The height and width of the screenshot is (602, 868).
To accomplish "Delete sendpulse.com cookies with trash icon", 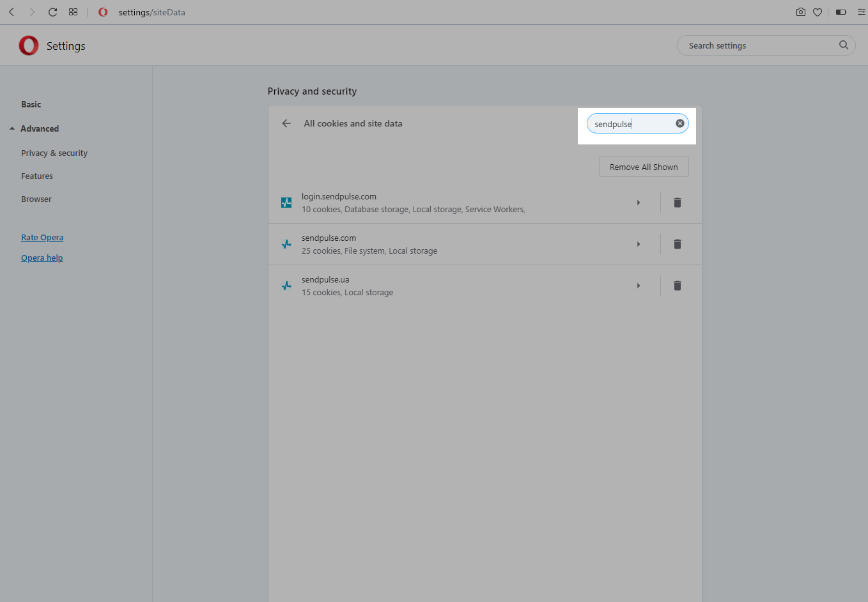I will pos(678,244).
